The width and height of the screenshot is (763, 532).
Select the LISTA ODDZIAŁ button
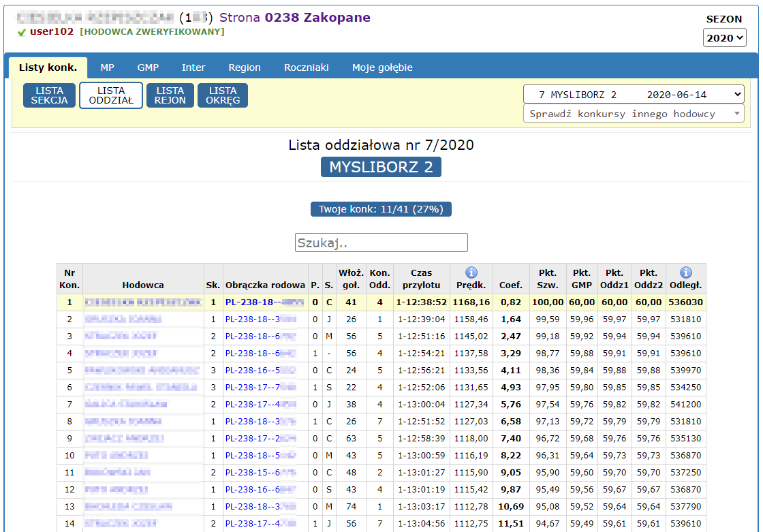coord(111,95)
